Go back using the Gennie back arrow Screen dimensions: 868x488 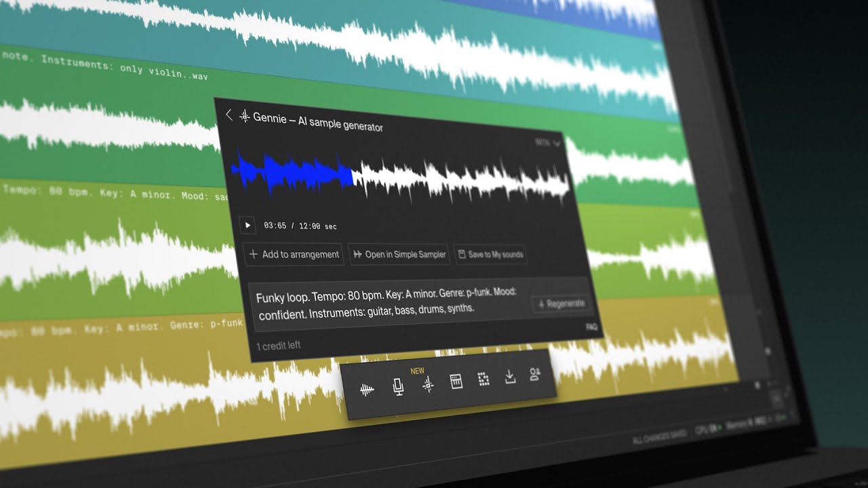tap(229, 115)
